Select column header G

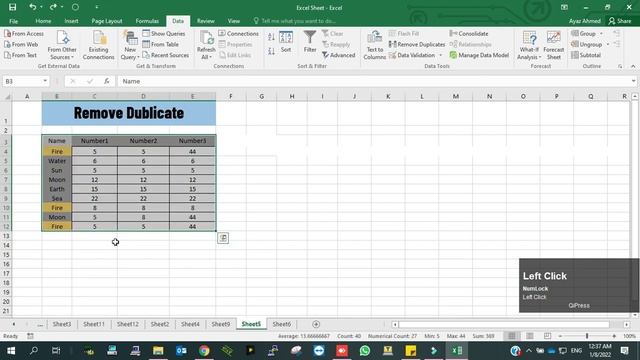point(261,96)
